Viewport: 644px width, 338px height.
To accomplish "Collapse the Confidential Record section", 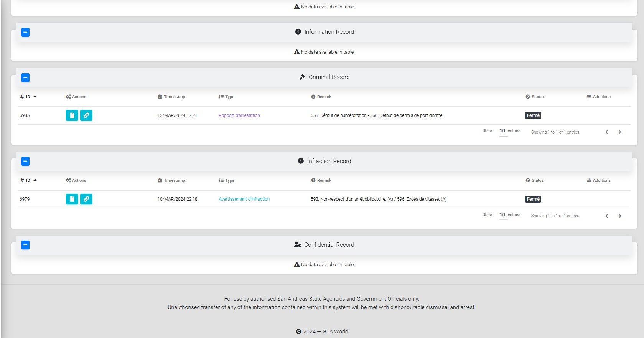I will tap(25, 245).
